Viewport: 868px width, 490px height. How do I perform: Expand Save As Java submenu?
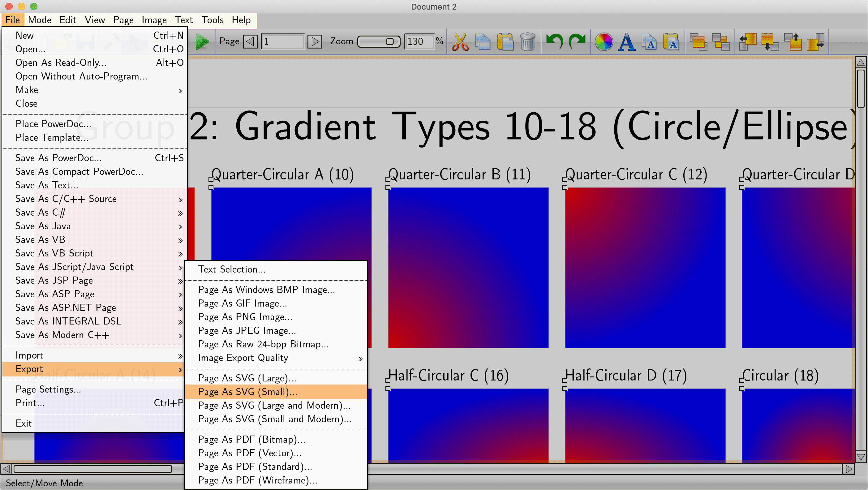(94, 226)
